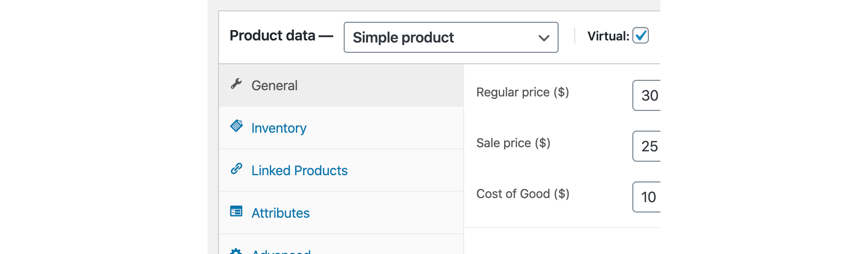Select the Attributes tab

(x=280, y=213)
